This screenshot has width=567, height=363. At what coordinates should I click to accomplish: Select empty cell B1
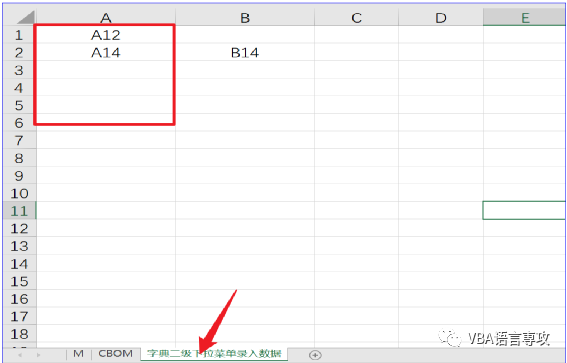[x=245, y=35]
